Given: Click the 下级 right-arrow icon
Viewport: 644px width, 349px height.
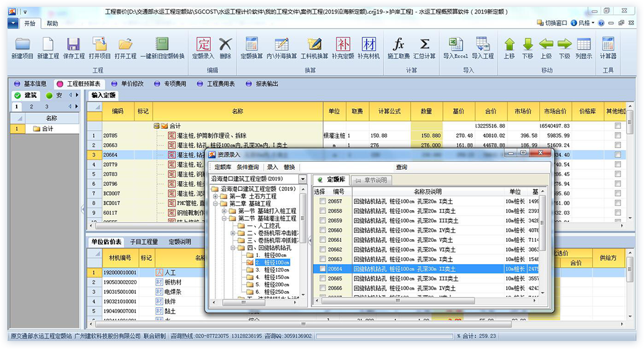Looking at the screenshot, I should pyautogui.click(x=565, y=44).
